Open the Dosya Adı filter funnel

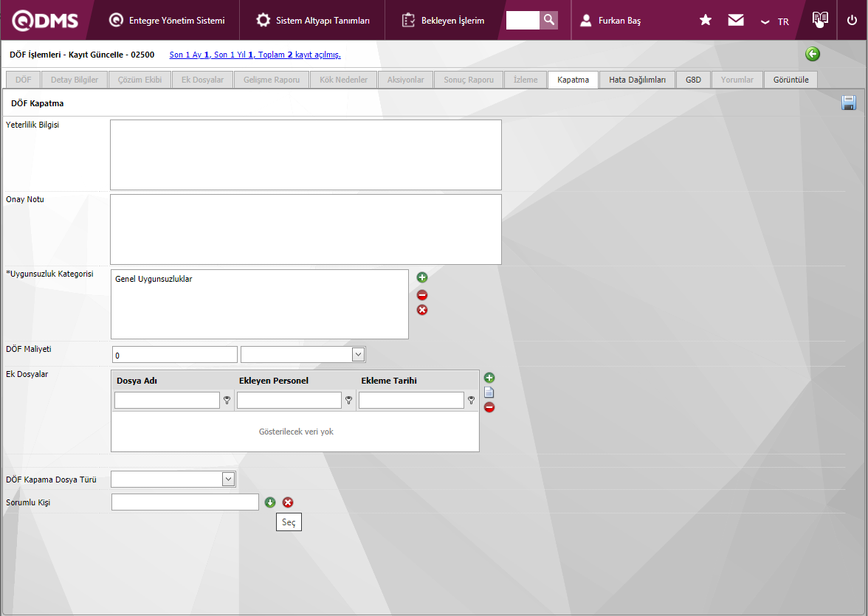pos(227,400)
